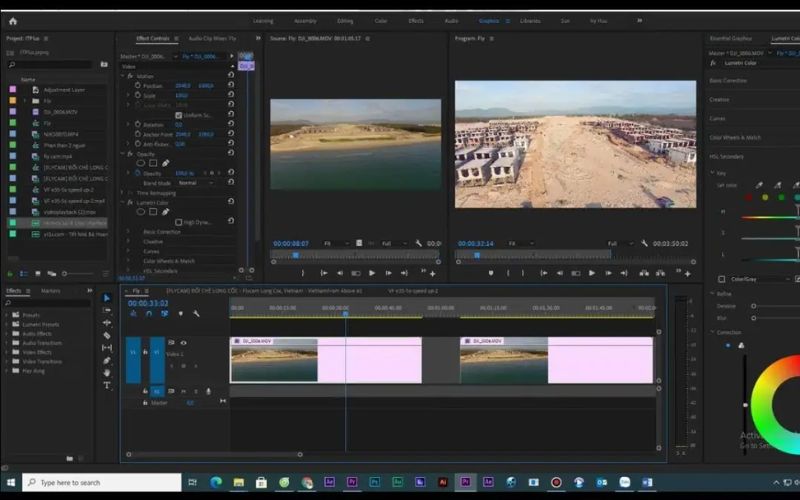Screen dimensions: 800x500
Task: Click Lift button in Program monitor
Action: [644, 273]
